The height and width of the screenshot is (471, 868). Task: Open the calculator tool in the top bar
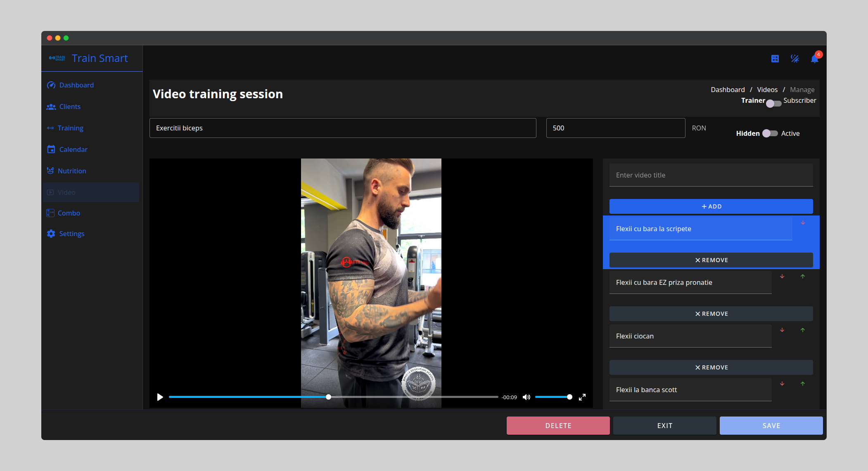(775, 58)
